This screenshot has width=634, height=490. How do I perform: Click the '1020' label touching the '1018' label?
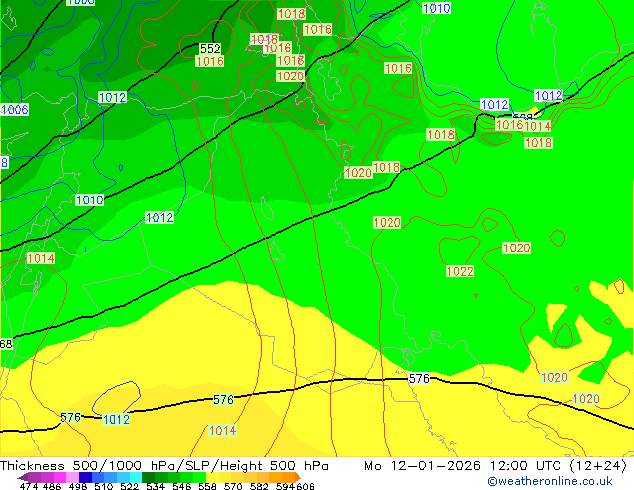coord(358,173)
